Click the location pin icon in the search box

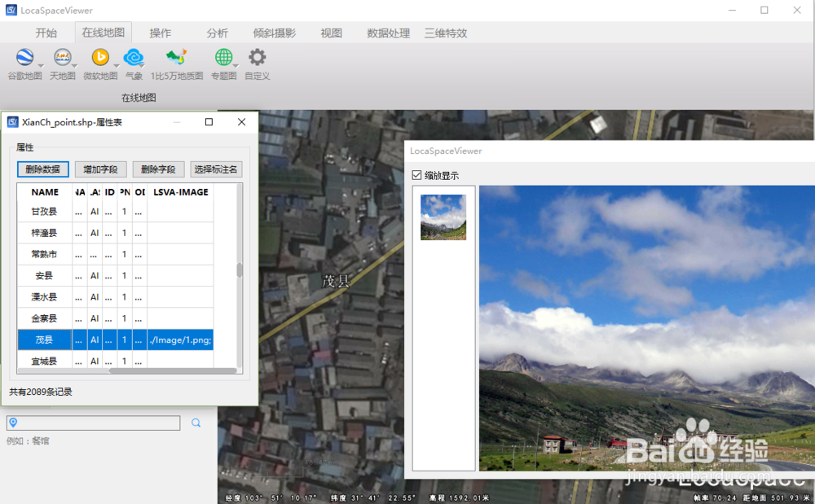click(x=14, y=423)
